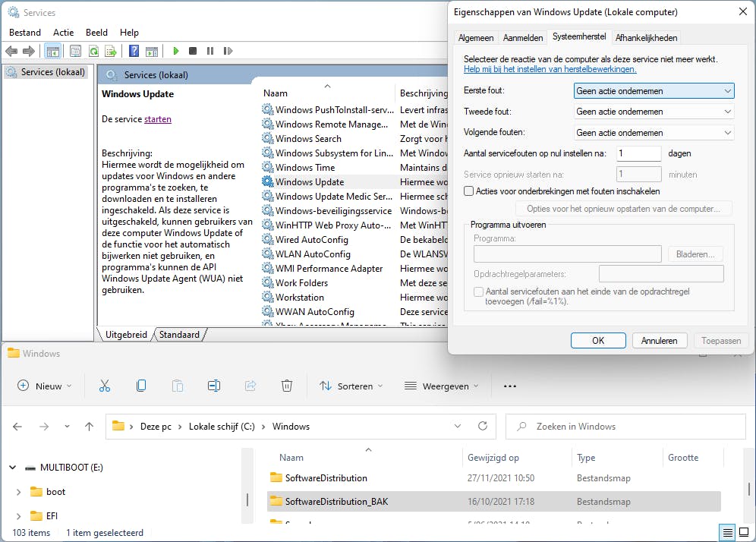Viewport: 756px width, 542px height.
Task: Stop the service with the square icon
Action: (193, 51)
